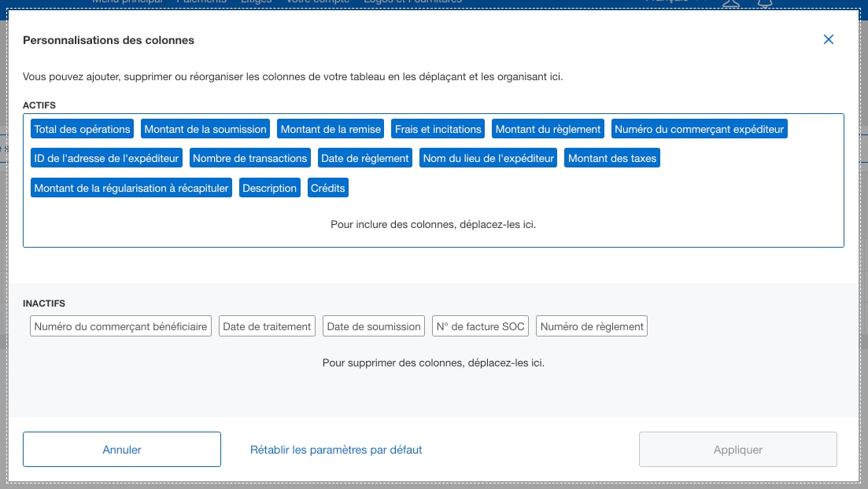Deactivate the Crédits column chip
Viewport: 868px width, 489px height.
[x=328, y=187]
